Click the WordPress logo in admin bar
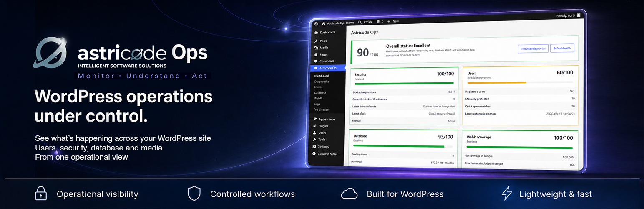 pos(317,23)
